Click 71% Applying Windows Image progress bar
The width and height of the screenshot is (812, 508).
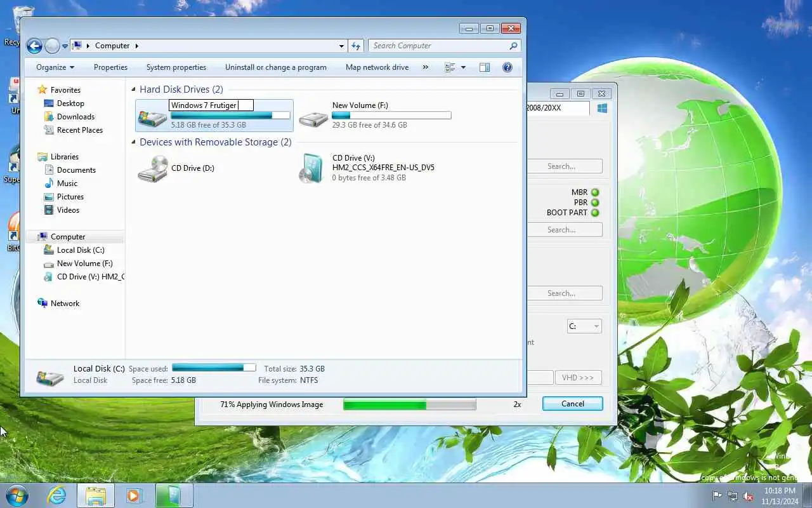410,404
